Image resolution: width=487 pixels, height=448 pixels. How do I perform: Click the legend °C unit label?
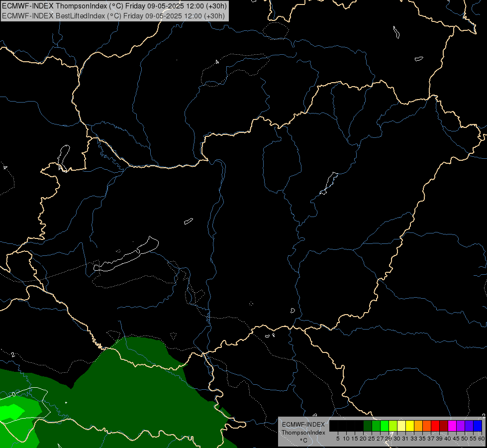point(303,441)
